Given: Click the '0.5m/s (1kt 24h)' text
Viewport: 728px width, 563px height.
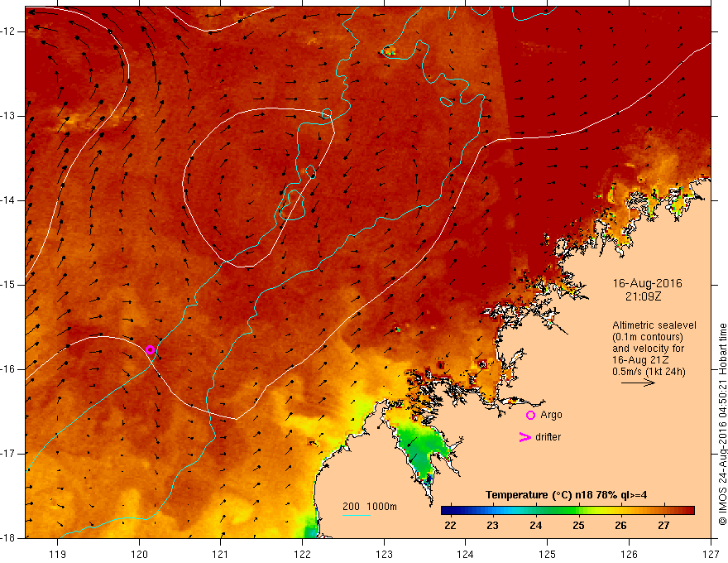Looking at the screenshot, I should (649, 372).
